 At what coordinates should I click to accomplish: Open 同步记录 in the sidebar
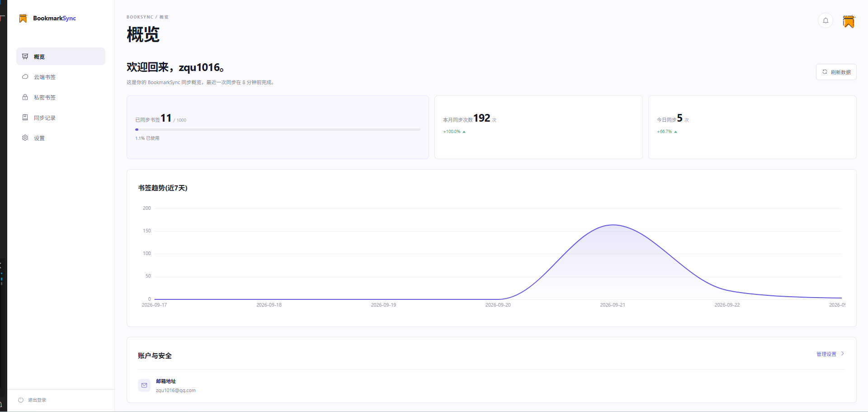point(61,118)
